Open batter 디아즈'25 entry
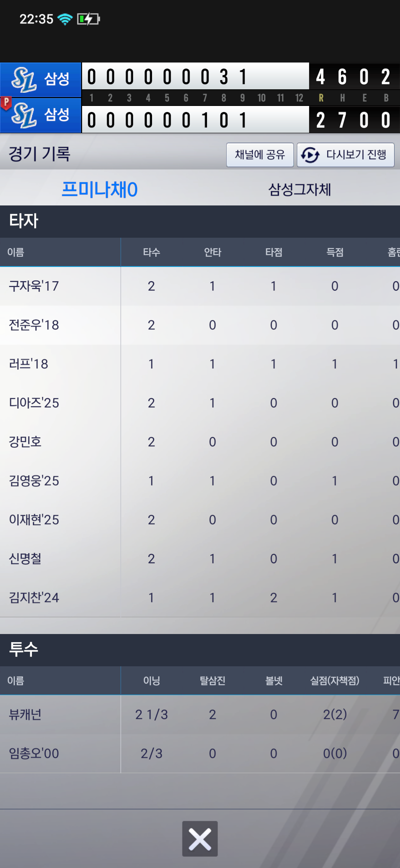Viewport: 400px width, 868px height. point(34,403)
